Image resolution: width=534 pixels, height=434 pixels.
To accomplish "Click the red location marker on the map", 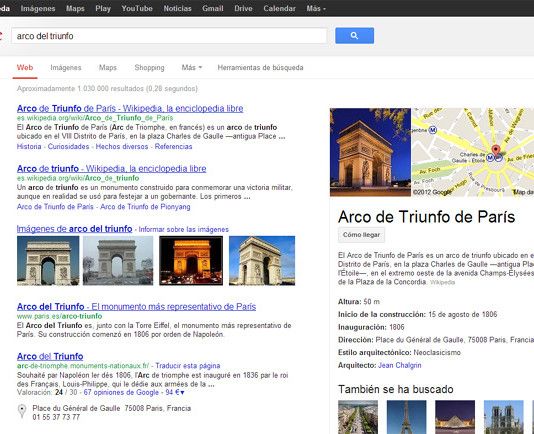I will [496, 150].
